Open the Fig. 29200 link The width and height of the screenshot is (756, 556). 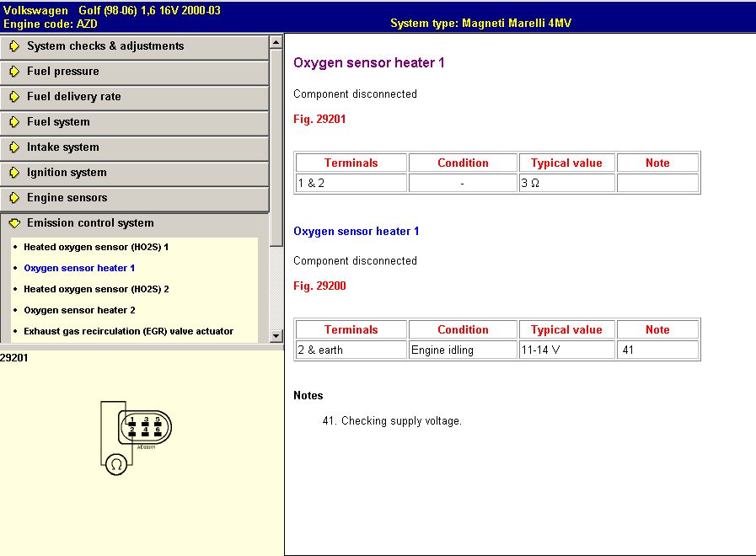pos(319,286)
